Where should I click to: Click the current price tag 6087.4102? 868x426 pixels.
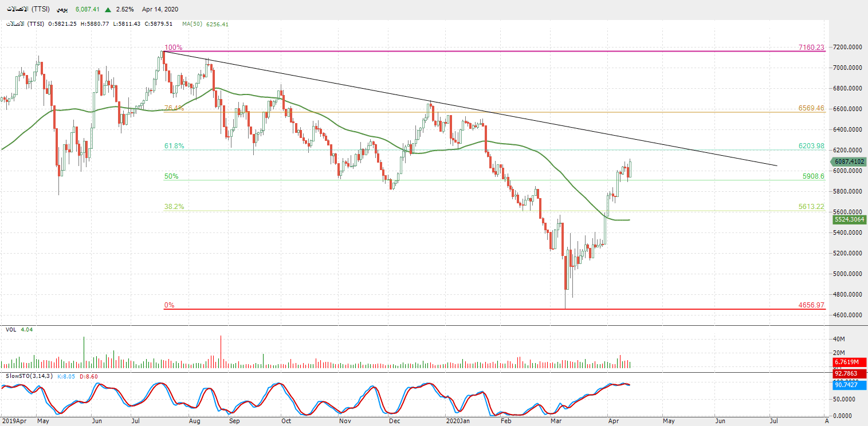[x=849, y=162]
